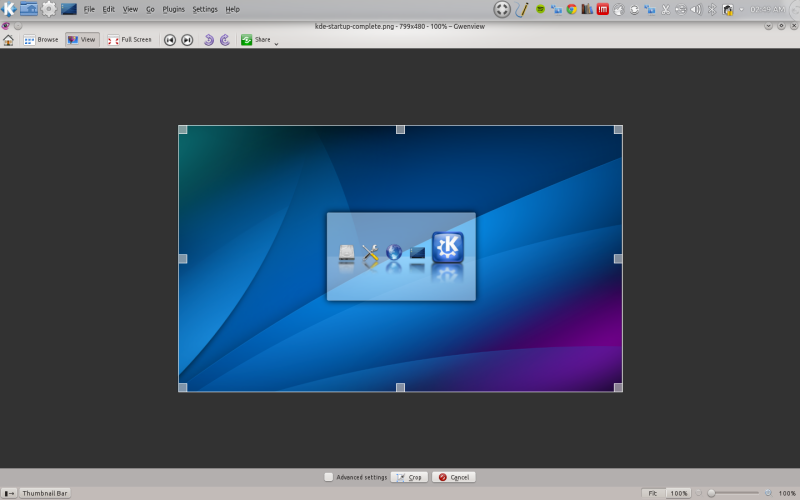Open the View menu
Screen dimensions: 800x500
[x=130, y=9]
